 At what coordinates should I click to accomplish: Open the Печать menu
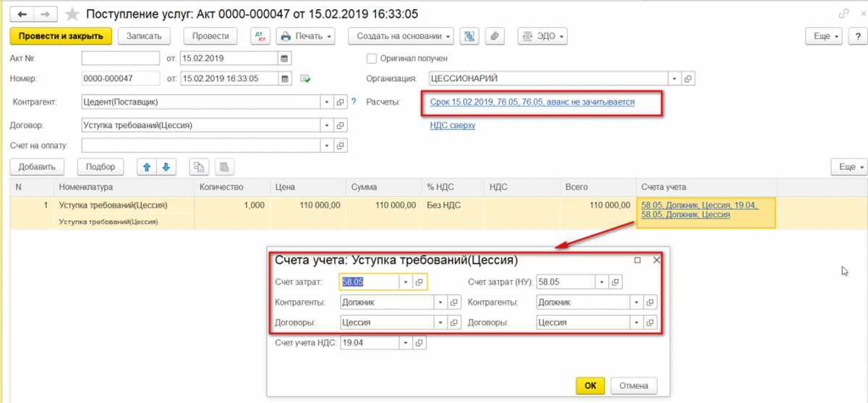306,35
